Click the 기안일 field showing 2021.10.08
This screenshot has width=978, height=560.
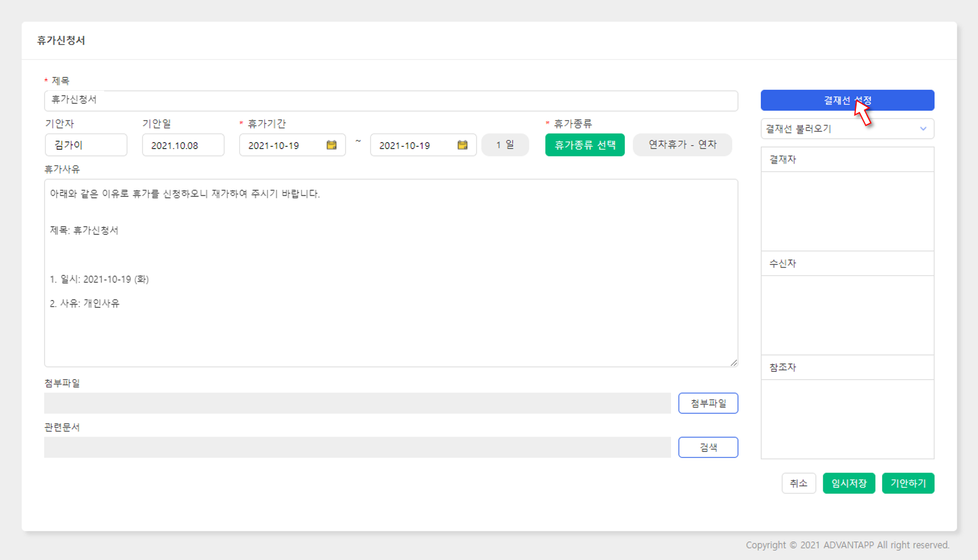click(183, 145)
